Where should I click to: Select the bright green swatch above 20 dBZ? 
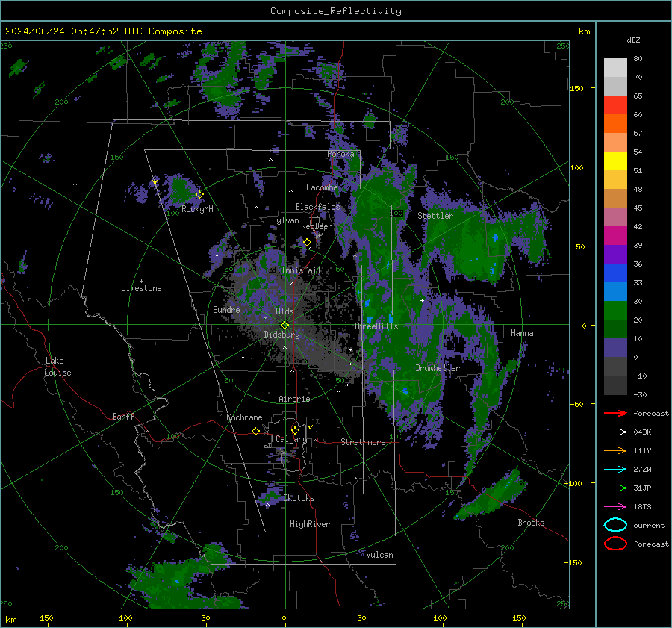pyautogui.click(x=615, y=311)
